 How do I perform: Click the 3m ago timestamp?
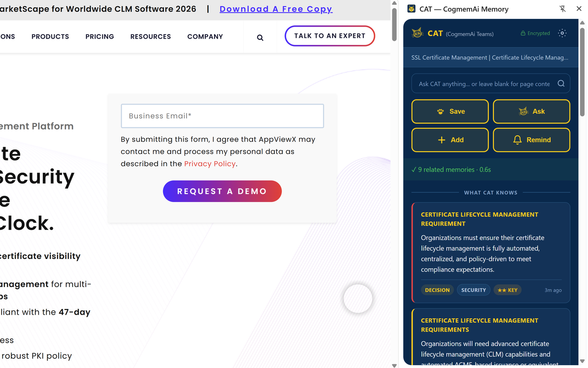553,290
